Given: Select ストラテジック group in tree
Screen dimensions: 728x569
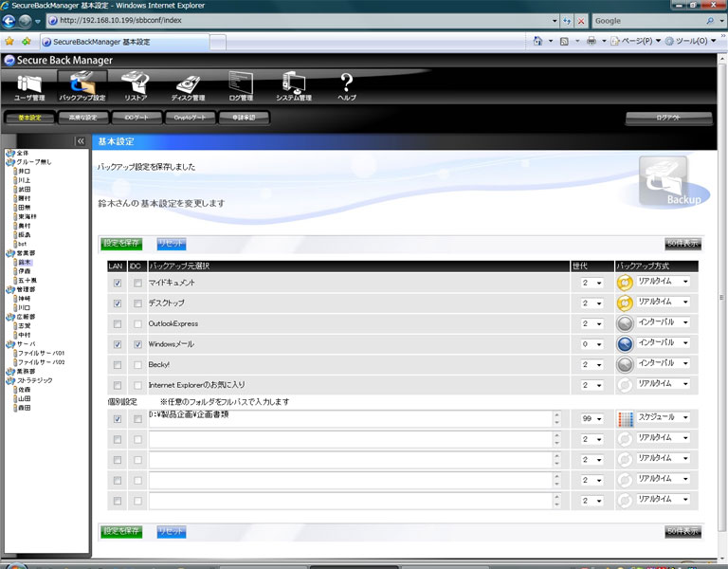Looking at the screenshot, I should point(35,380).
